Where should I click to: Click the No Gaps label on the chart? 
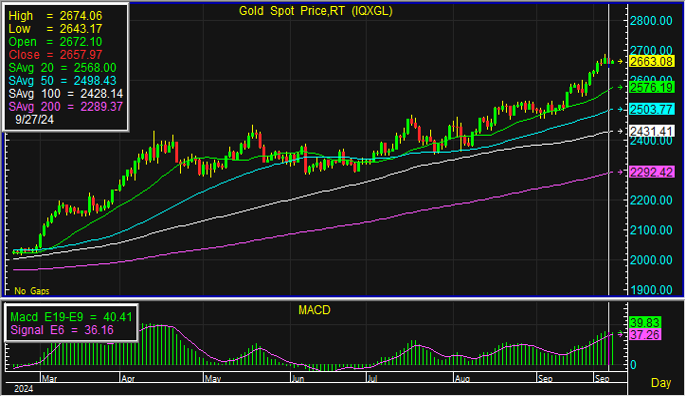coord(32,291)
